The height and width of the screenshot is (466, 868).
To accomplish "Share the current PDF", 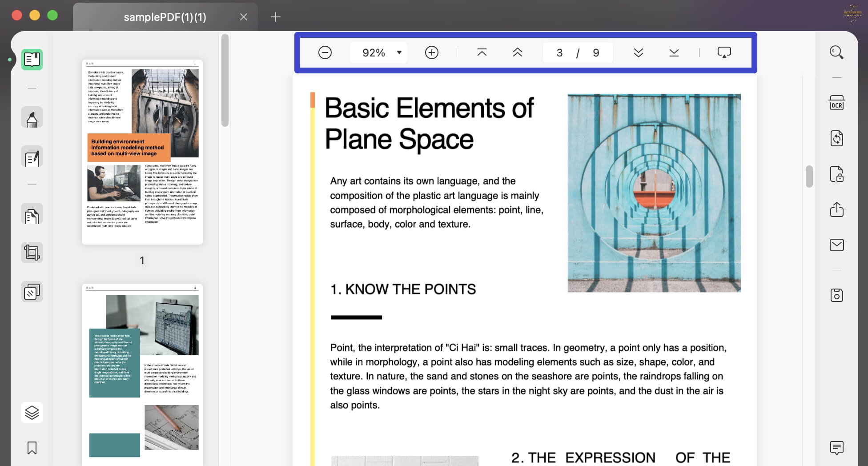I will pos(836,209).
